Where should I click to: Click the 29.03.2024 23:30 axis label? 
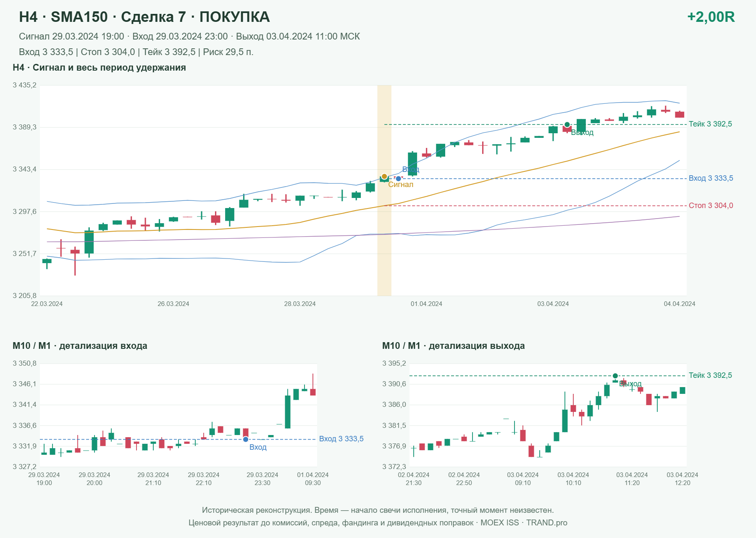pyautogui.click(x=262, y=479)
